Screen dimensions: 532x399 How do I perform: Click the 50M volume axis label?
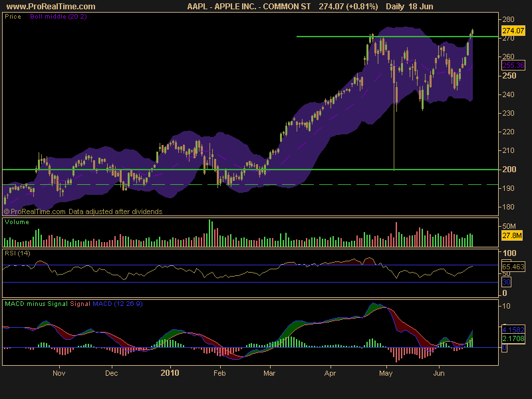(x=509, y=226)
